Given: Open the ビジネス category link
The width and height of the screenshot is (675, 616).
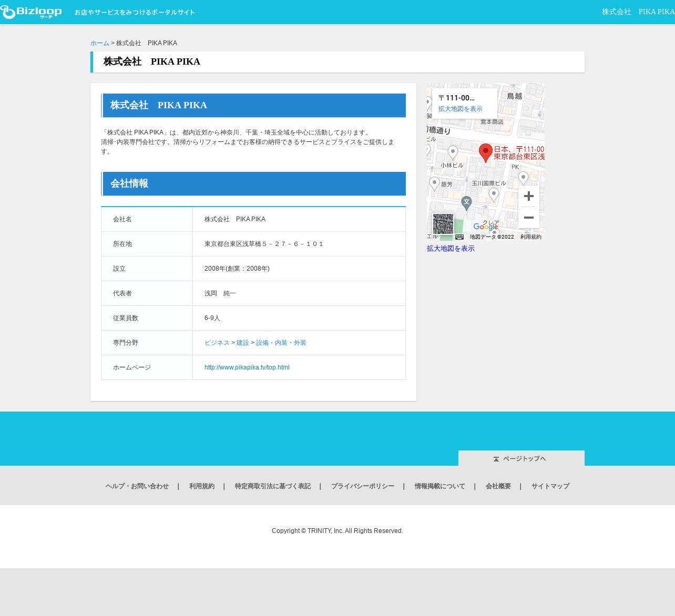Looking at the screenshot, I should (x=217, y=343).
